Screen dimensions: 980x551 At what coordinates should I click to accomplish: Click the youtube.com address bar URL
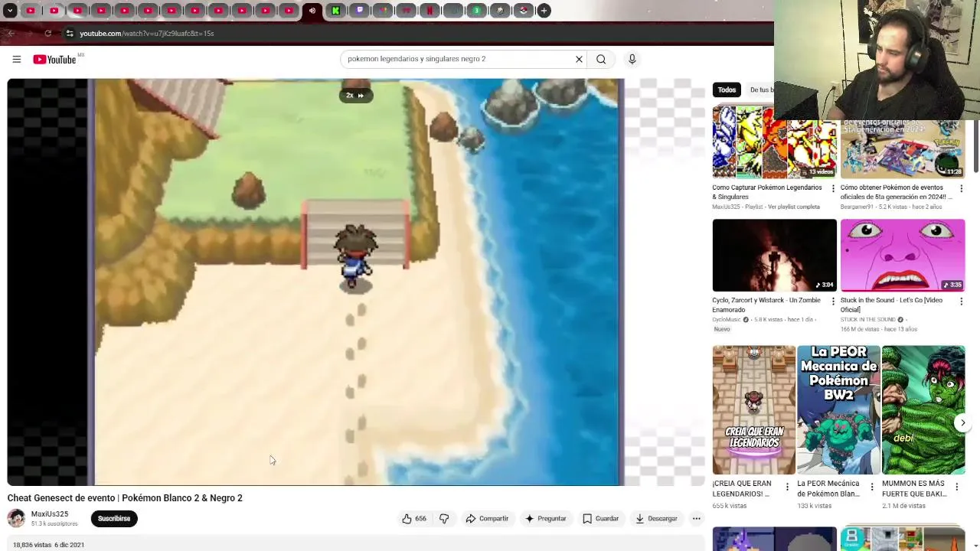(x=146, y=34)
